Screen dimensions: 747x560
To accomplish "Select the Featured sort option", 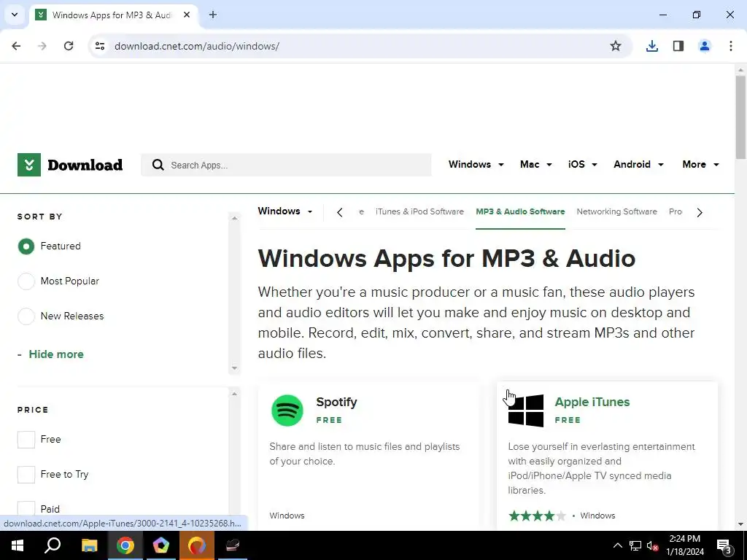I will tap(26, 246).
